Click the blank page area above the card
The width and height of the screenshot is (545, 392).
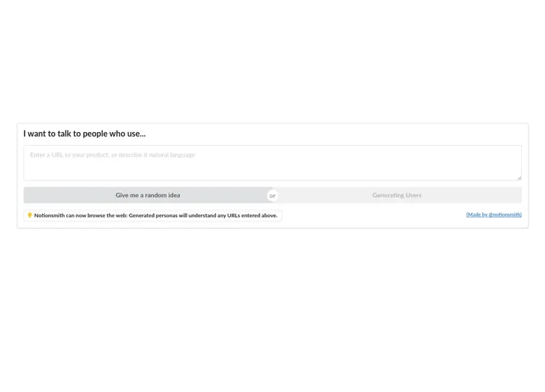pos(272,61)
